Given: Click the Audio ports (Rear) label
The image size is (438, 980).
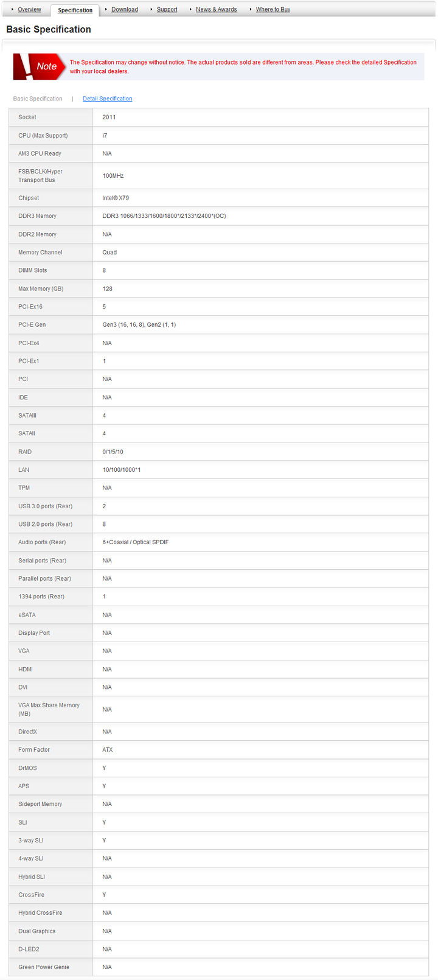Looking at the screenshot, I should pos(42,542).
